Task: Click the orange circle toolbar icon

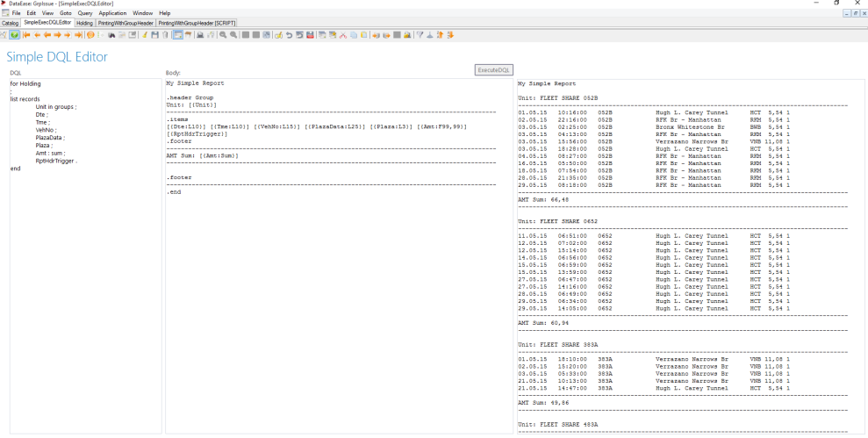Action: point(90,34)
